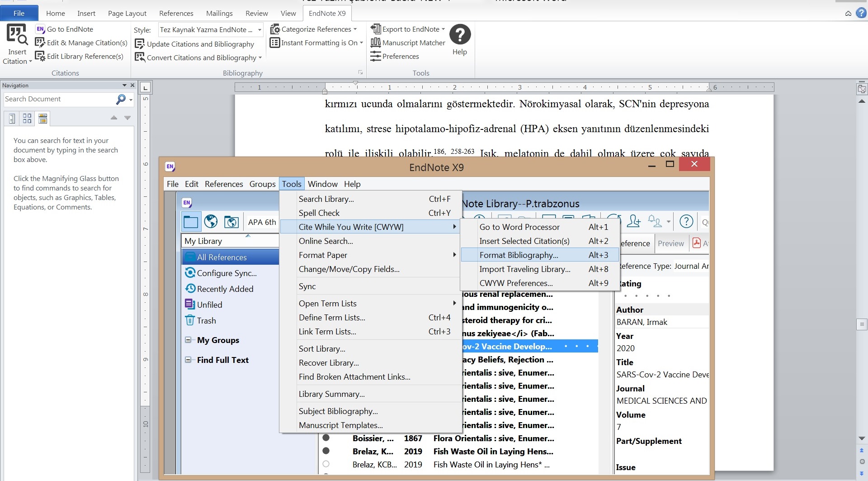This screenshot has height=481, width=868.
Task: Click the magnifying glass in Navigation pane
Action: click(x=121, y=99)
